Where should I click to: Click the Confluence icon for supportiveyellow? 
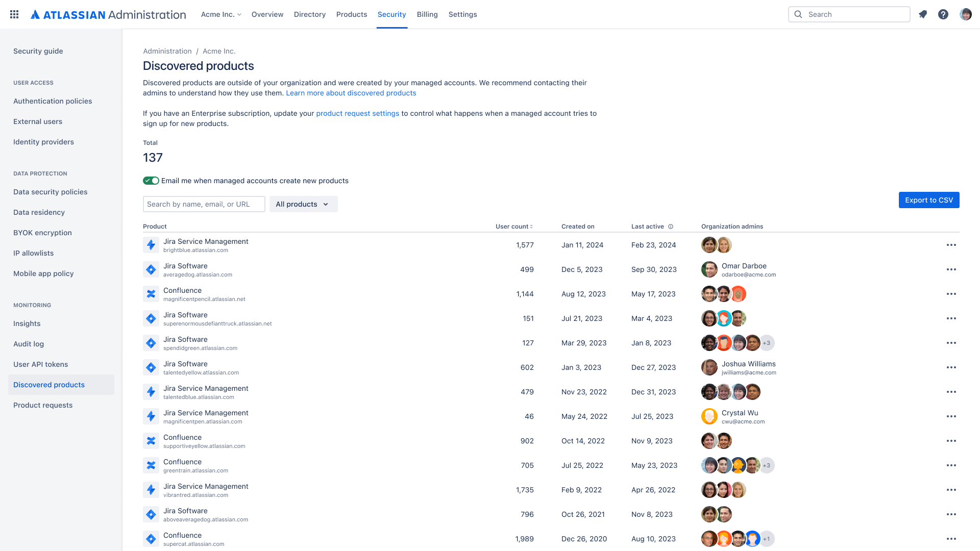(151, 441)
